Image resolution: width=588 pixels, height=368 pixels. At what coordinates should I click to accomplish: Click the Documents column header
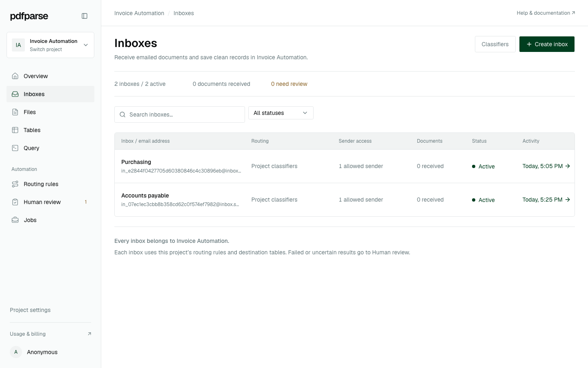[x=430, y=141]
